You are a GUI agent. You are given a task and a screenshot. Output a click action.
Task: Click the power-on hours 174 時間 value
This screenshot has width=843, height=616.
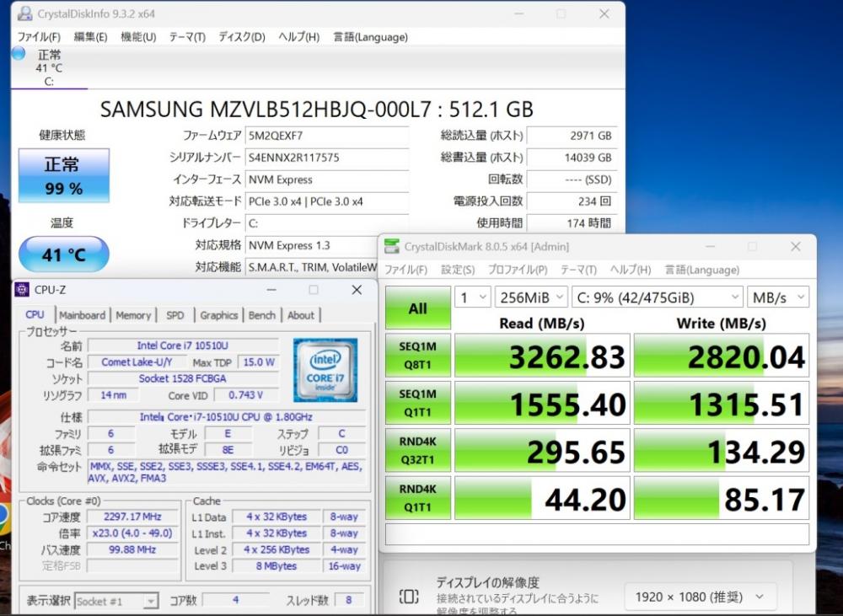tap(572, 223)
